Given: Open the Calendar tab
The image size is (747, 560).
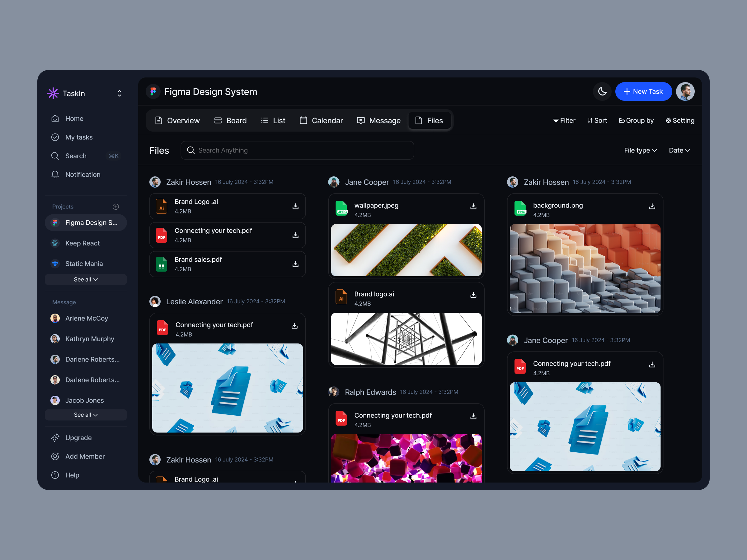Looking at the screenshot, I should click(321, 120).
